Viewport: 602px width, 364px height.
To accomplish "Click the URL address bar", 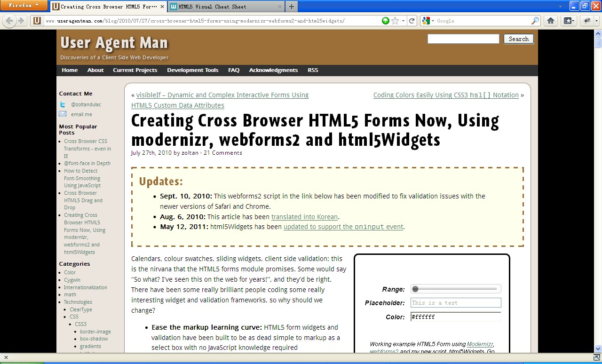I will coord(212,21).
